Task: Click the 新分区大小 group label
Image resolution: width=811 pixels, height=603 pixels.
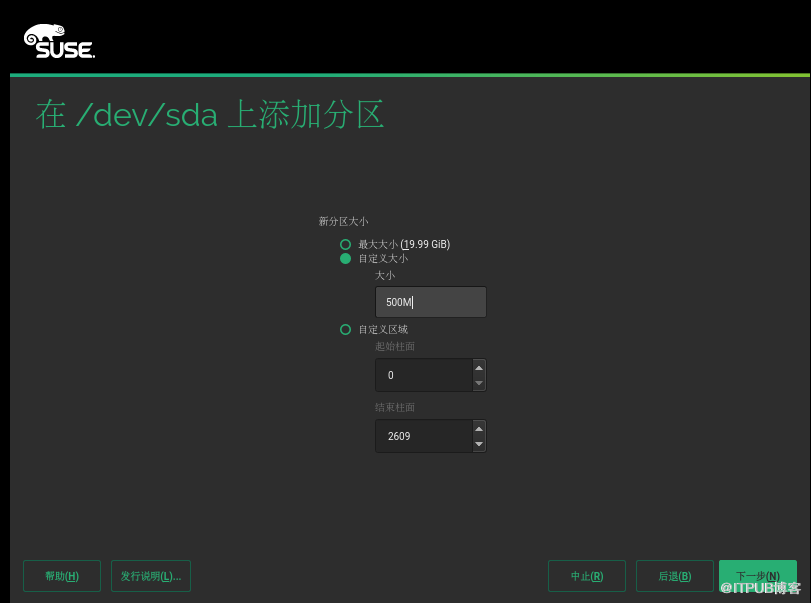Action: (x=343, y=221)
